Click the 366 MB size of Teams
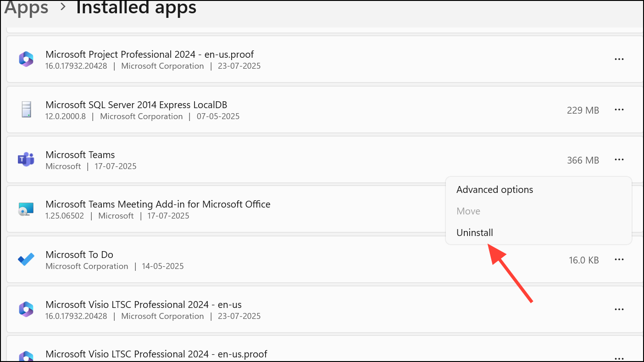Image resolution: width=644 pixels, height=362 pixels. 583,160
